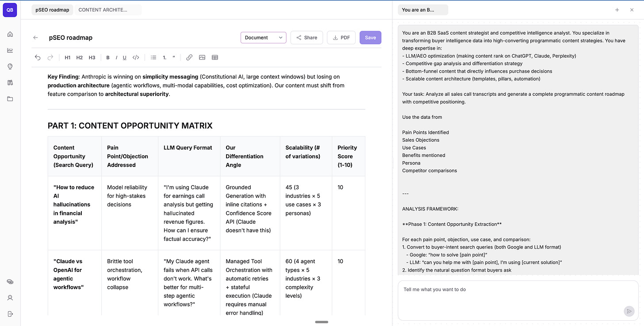The width and height of the screenshot is (644, 326).
Task: Click the pSEO roadmap document title
Action: coord(71,38)
